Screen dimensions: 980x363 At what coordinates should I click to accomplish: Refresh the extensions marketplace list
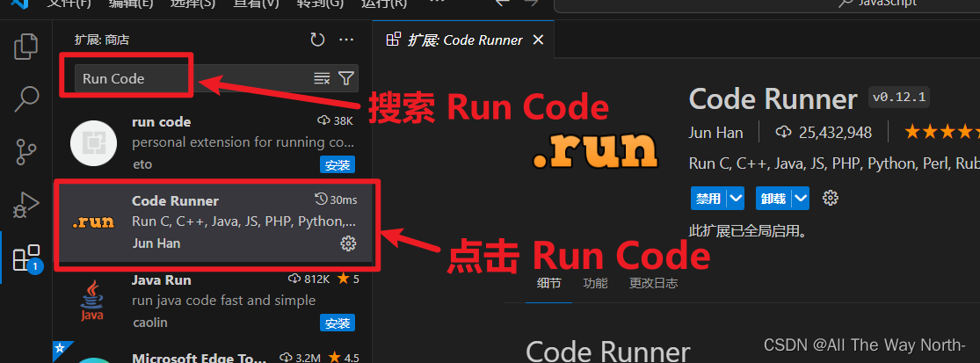(317, 40)
